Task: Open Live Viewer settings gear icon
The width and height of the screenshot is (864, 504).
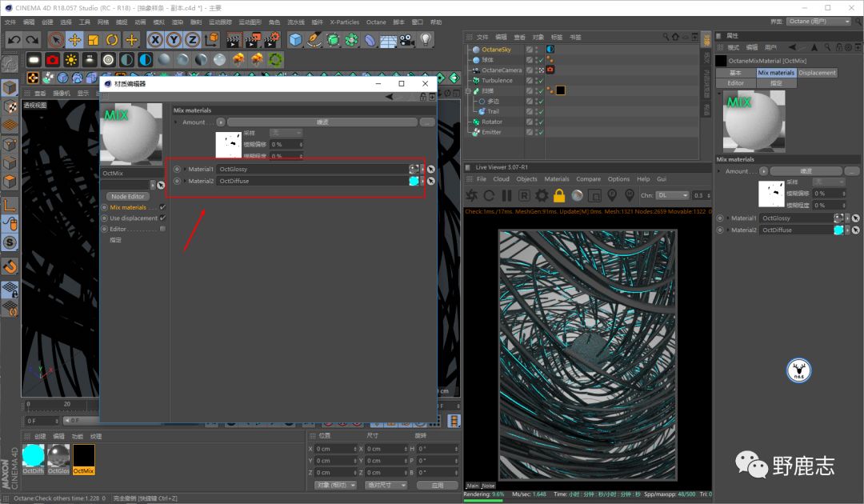Action: (x=542, y=195)
